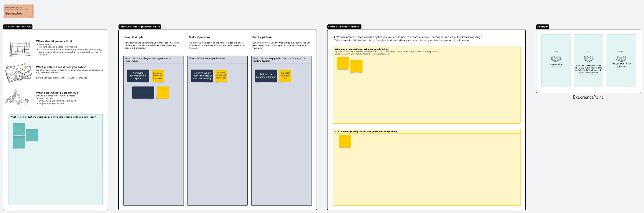
Task: Select 'Test your message against three criteria' label
Action: click(140, 27)
